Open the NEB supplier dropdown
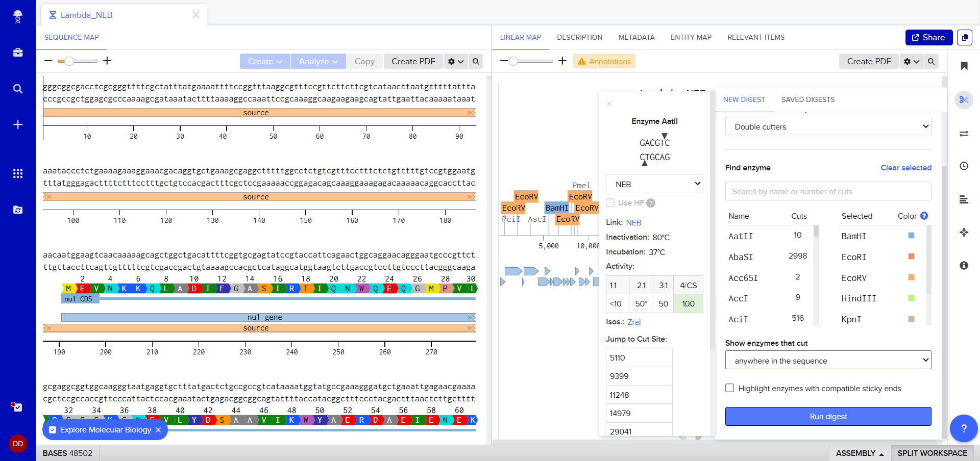 [654, 184]
